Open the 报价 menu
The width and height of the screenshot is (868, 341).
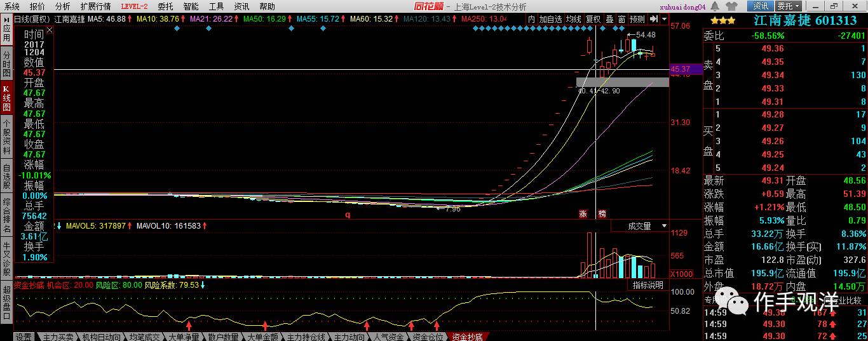pos(37,6)
